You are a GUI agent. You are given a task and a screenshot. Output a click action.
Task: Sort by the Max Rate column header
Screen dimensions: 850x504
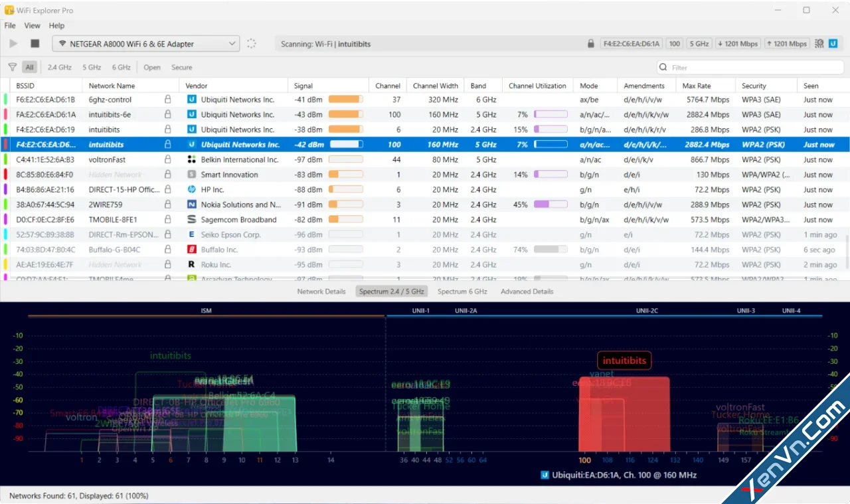click(x=706, y=86)
